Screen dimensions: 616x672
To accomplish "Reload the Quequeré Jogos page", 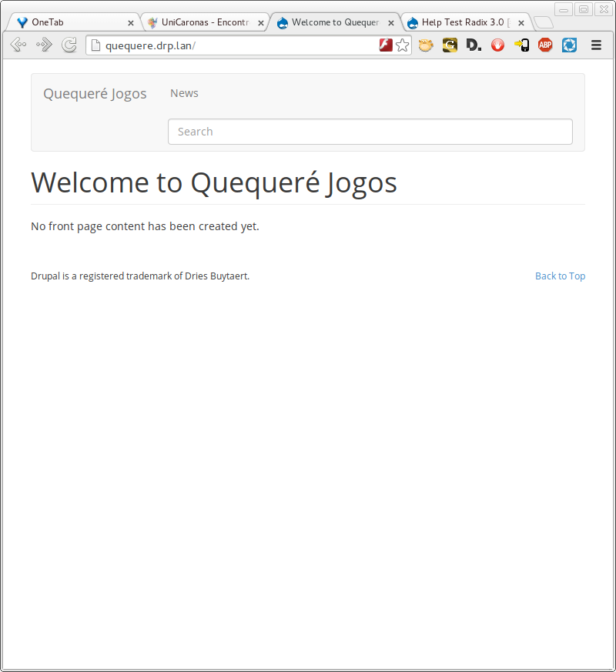I will click(x=69, y=45).
